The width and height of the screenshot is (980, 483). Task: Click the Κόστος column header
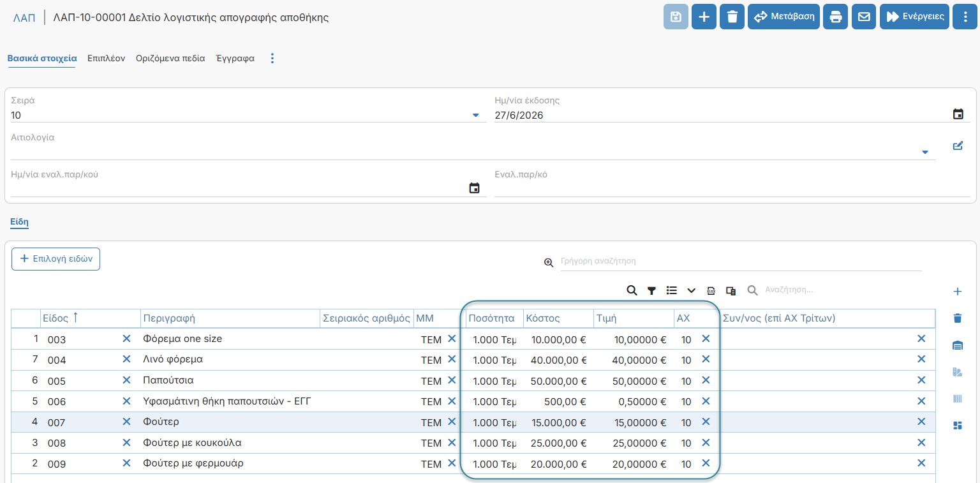click(558, 318)
